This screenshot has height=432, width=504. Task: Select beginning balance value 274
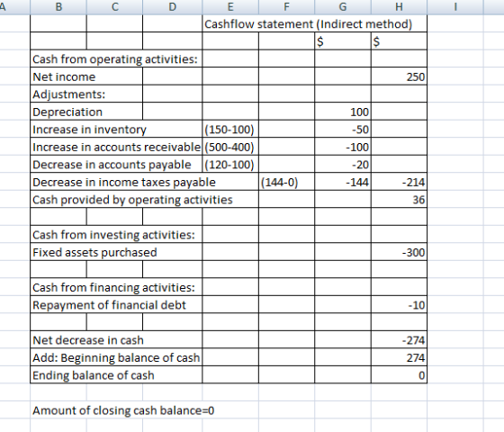(400, 357)
